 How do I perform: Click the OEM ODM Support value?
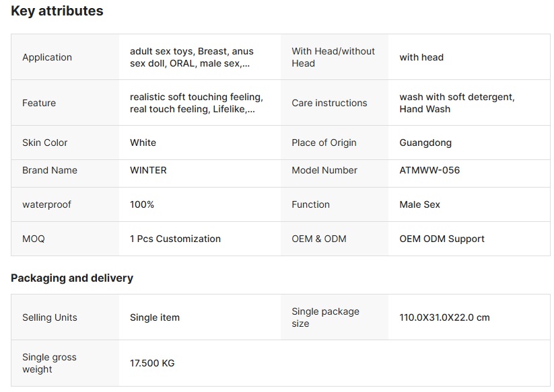442,239
